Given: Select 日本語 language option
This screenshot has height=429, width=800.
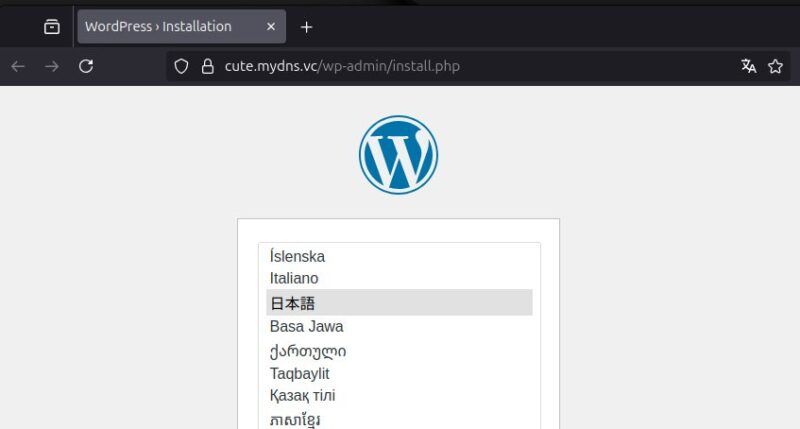Looking at the screenshot, I should [x=399, y=302].
